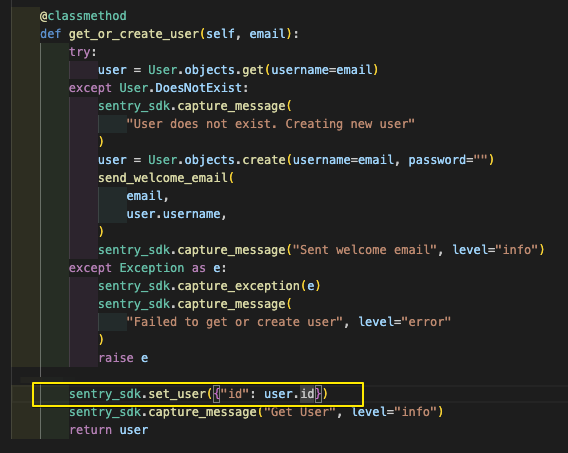Screen dimensions: 568x453
Task: Click the get_or_create_user function name
Action: tap(134, 34)
